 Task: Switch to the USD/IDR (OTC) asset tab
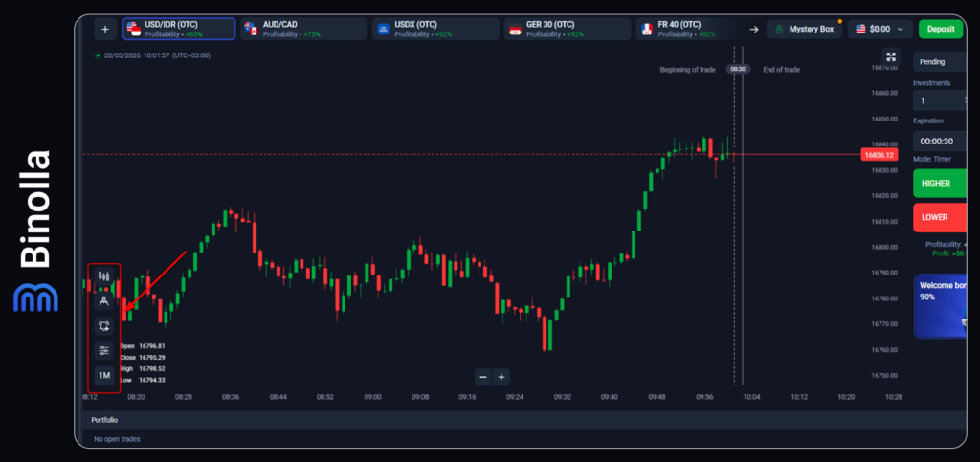click(x=179, y=29)
